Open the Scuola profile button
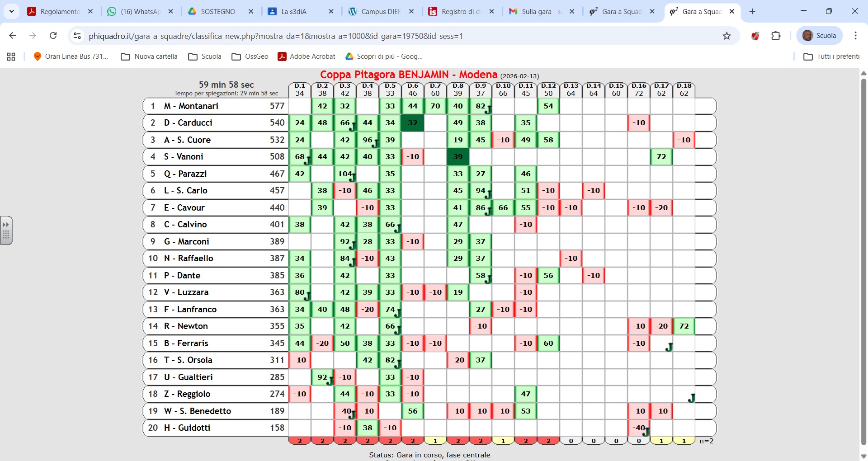This screenshot has height=461, width=868. pyautogui.click(x=819, y=36)
